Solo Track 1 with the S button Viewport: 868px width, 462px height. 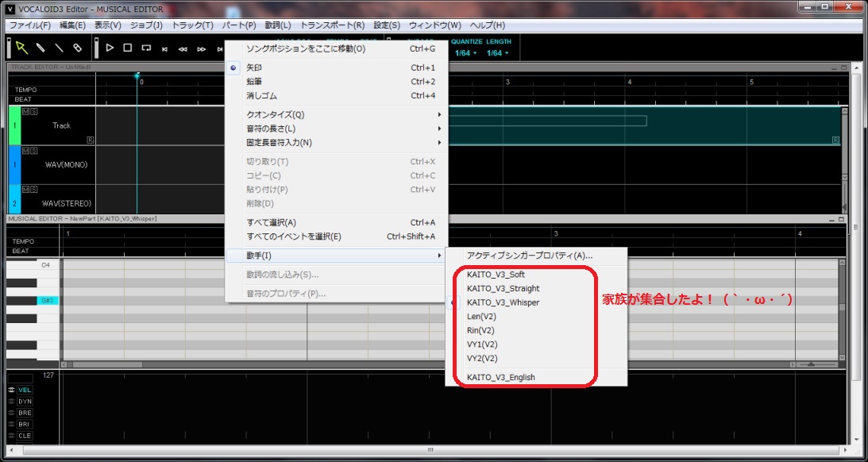[34, 111]
